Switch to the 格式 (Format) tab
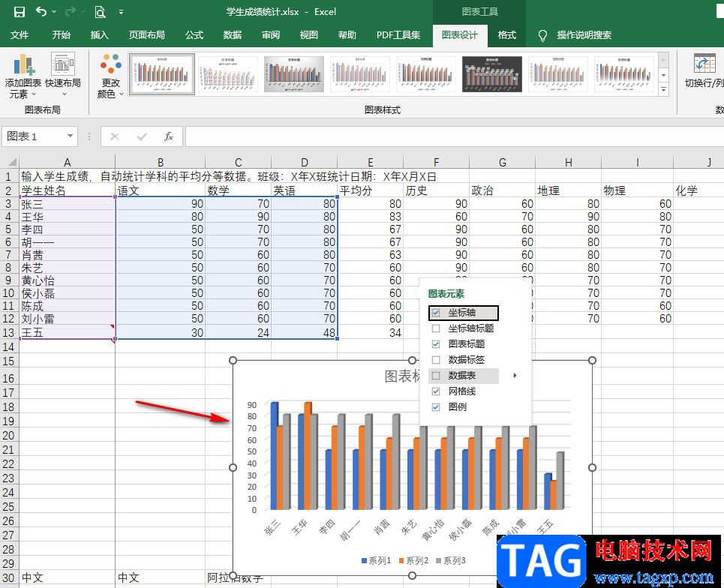 [506, 35]
